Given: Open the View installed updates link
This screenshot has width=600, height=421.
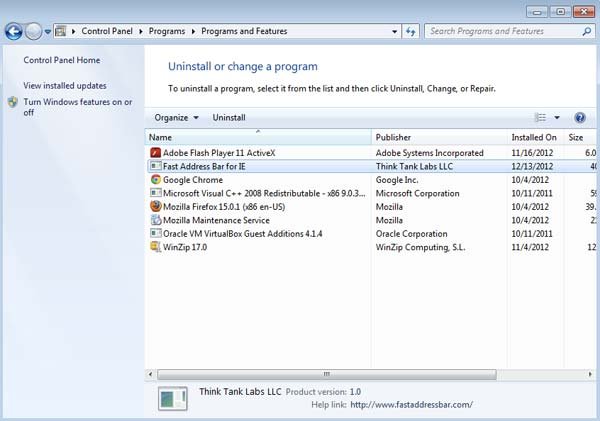Looking at the screenshot, I should click(65, 86).
